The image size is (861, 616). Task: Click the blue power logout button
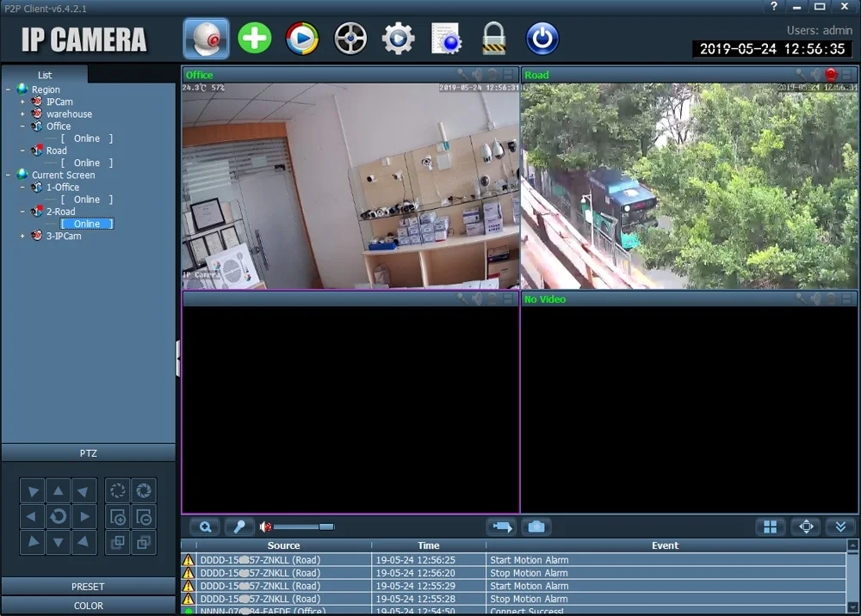click(x=542, y=39)
